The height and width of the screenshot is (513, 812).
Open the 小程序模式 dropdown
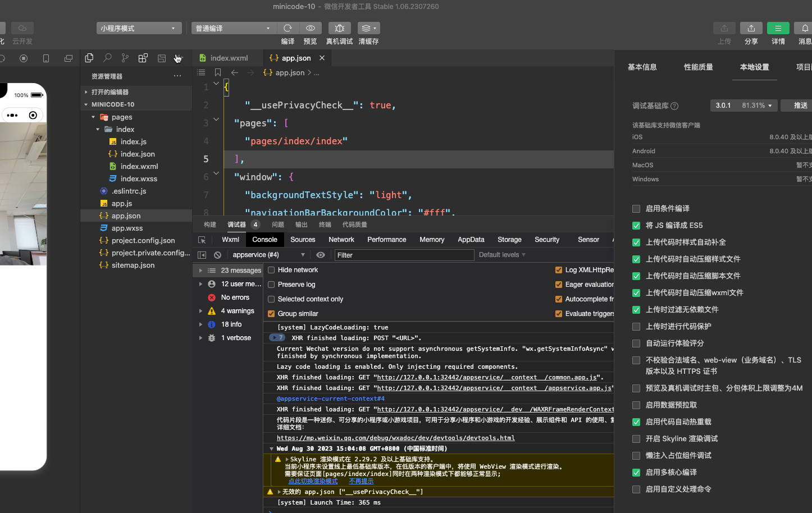138,28
